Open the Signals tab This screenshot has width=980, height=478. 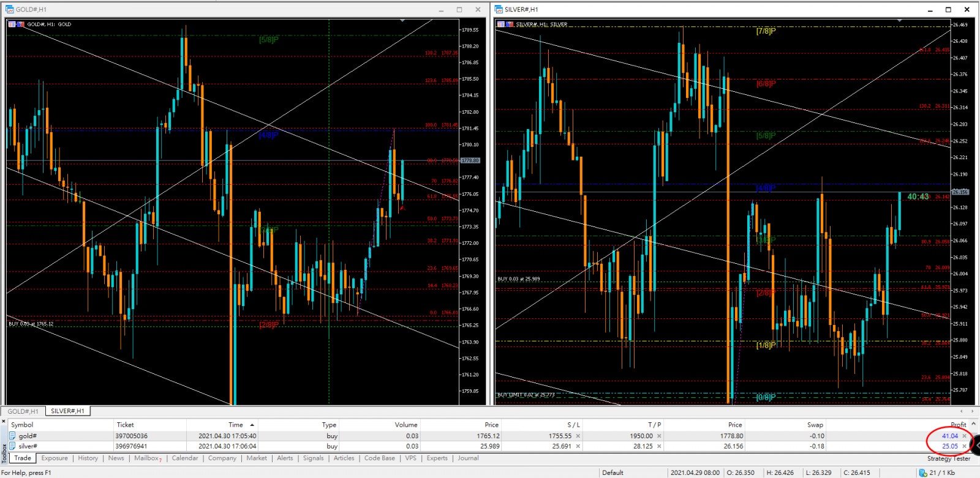314,458
